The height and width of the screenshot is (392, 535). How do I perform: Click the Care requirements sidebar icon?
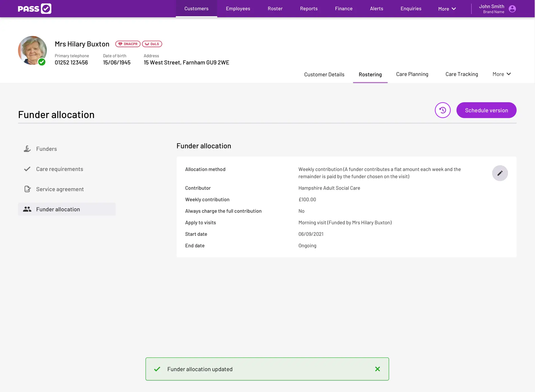click(x=26, y=169)
